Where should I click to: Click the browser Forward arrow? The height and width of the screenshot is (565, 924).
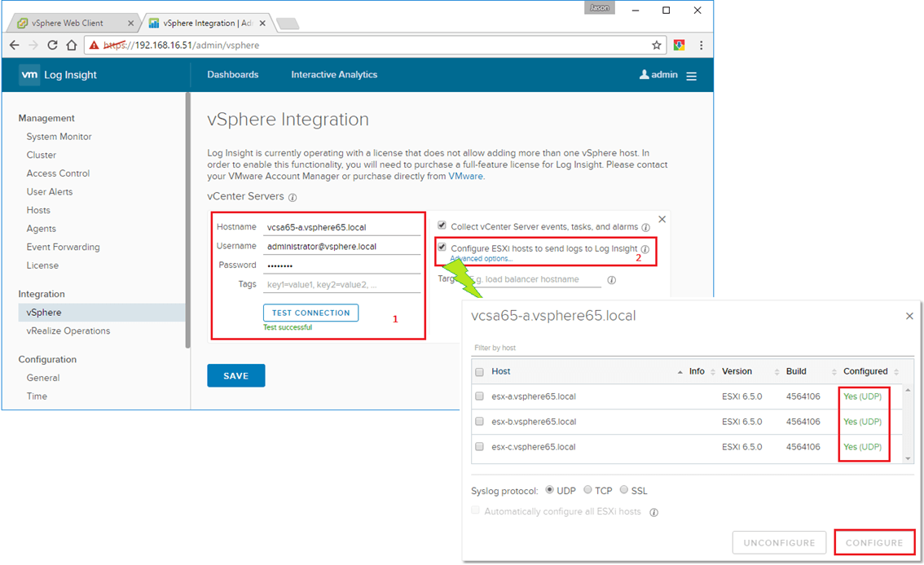pos(33,46)
